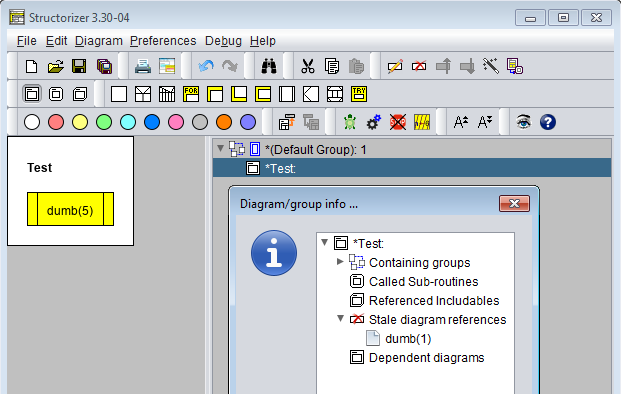Apply pink color to element
The image size is (621, 394).
pos(176,122)
